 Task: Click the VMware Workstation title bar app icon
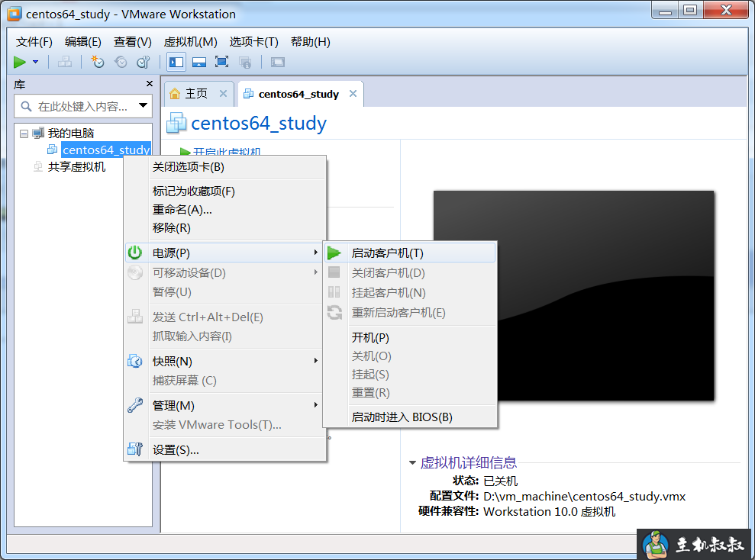(14, 14)
